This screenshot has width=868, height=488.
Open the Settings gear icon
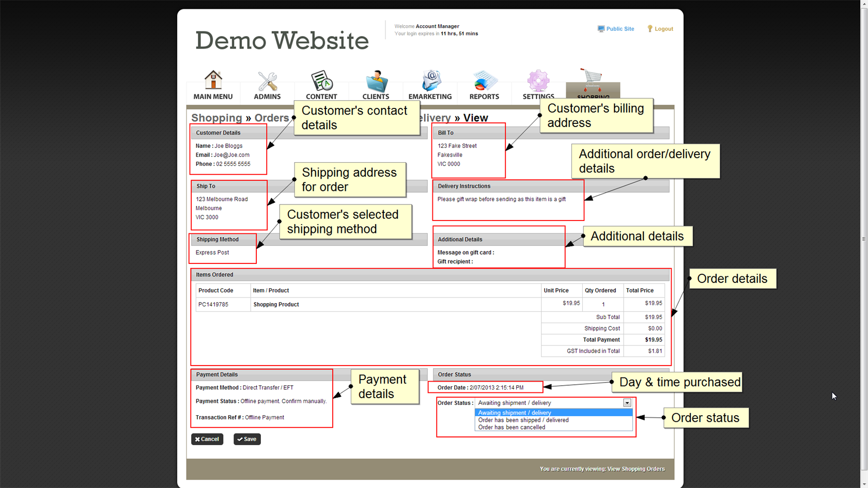[x=538, y=82]
